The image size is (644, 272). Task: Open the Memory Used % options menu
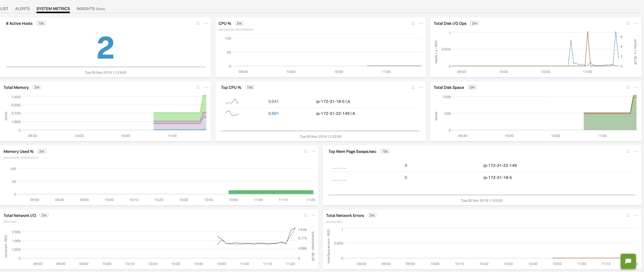click(x=313, y=151)
